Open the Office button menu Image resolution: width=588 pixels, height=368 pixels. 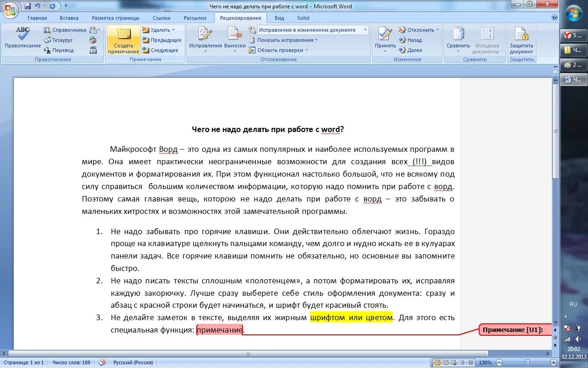click(x=10, y=10)
